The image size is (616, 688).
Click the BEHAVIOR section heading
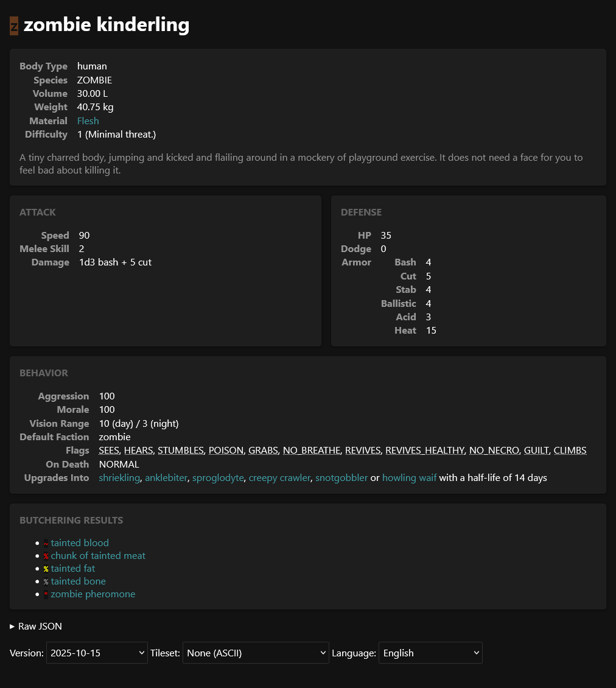43,373
